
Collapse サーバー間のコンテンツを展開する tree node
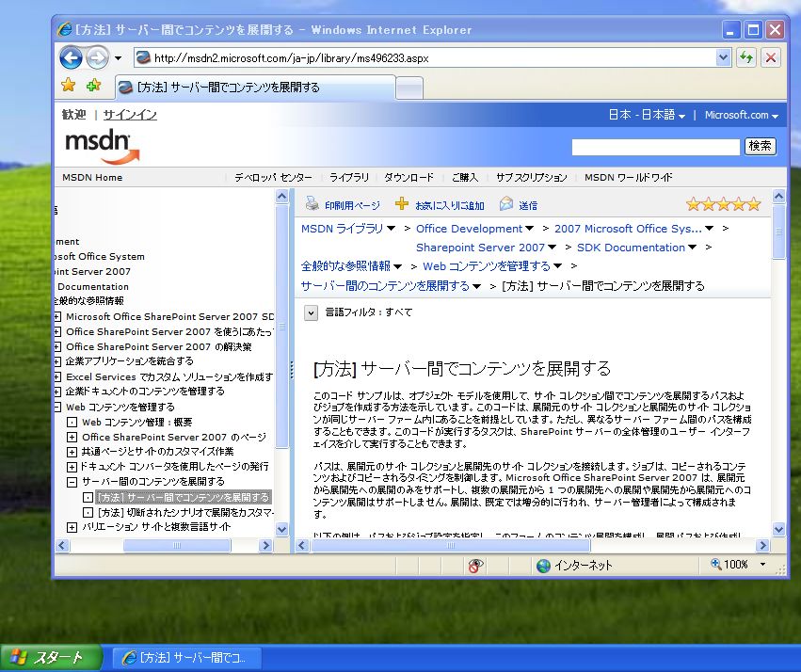point(72,482)
